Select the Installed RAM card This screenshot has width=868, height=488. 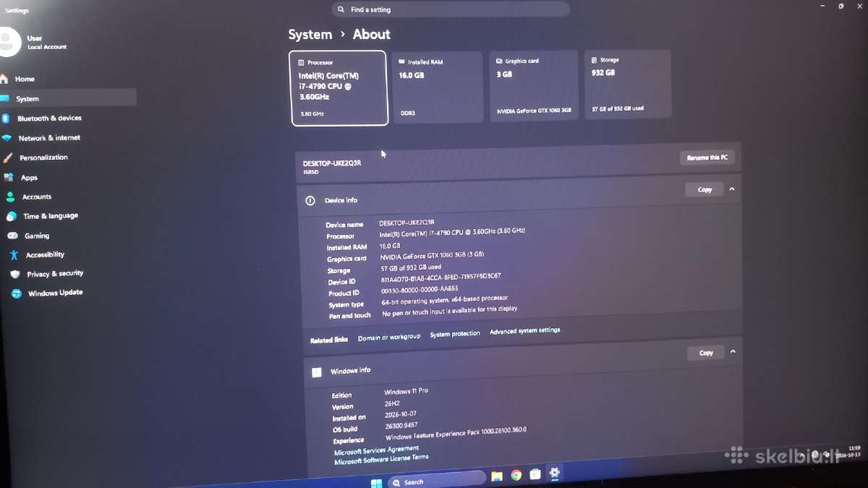[x=437, y=87]
